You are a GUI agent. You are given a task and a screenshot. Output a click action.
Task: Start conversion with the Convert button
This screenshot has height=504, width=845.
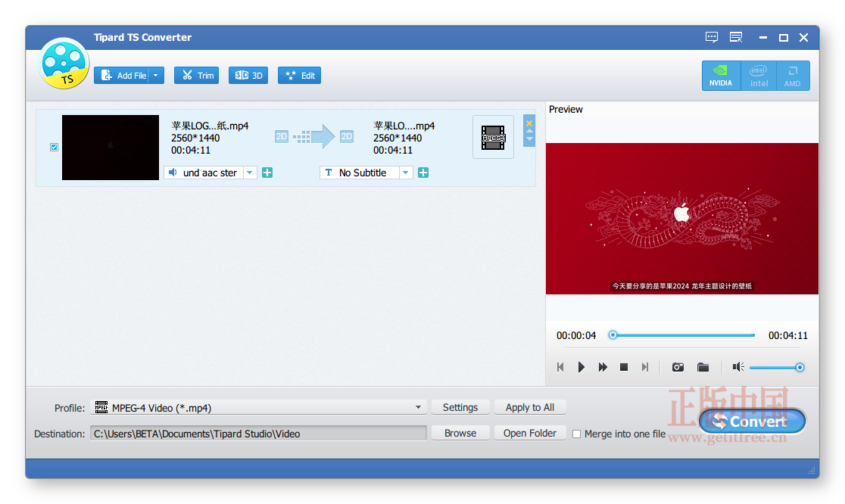752,422
